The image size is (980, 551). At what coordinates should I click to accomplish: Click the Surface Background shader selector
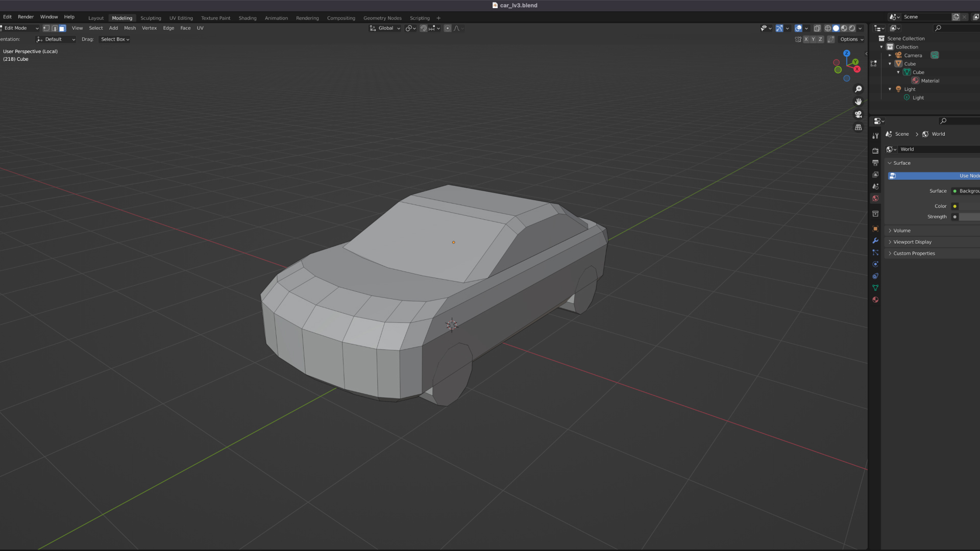(x=966, y=191)
